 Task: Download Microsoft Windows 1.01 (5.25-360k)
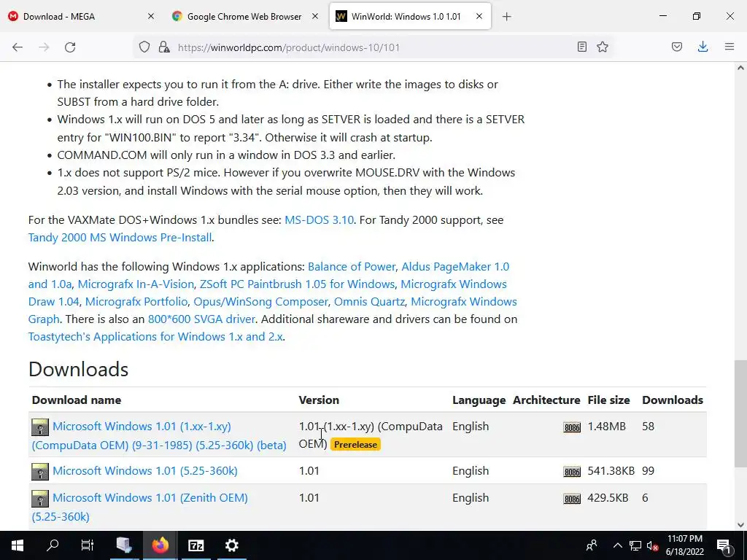(x=145, y=471)
